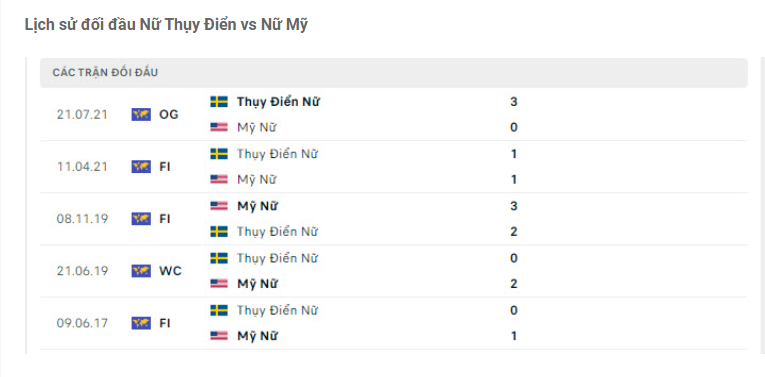The image size is (765, 377).
Task: Click Sweden flag in 21.06.19 match
Action: point(219,258)
